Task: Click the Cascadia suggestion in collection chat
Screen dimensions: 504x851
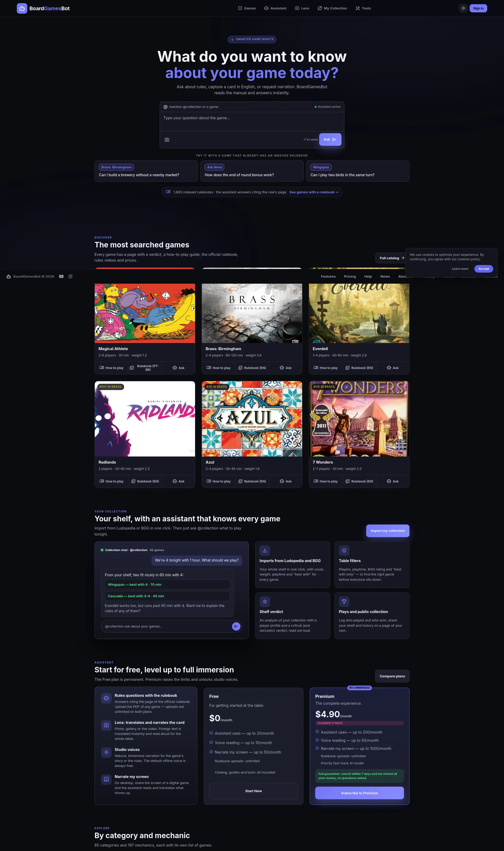Action: click(x=167, y=596)
